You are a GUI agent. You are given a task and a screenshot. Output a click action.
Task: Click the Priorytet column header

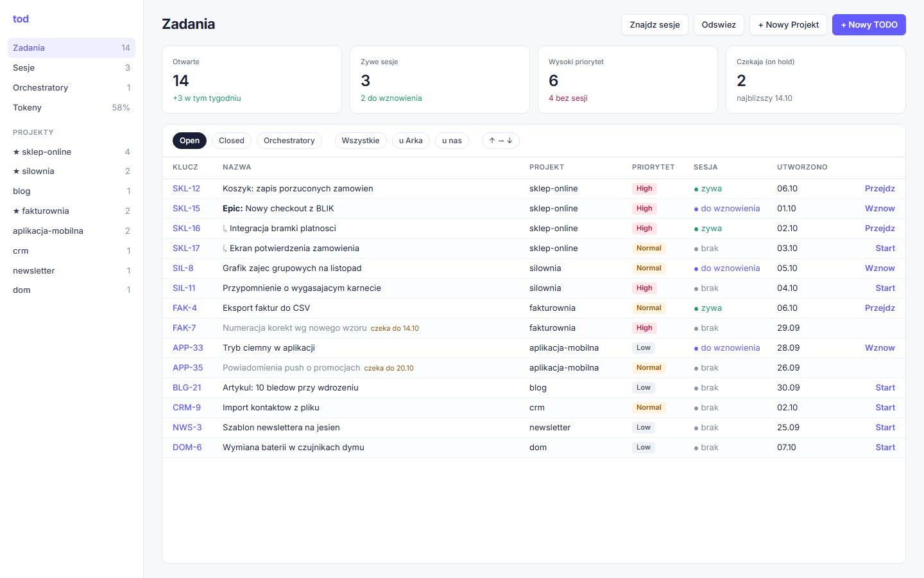tap(653, 167)
